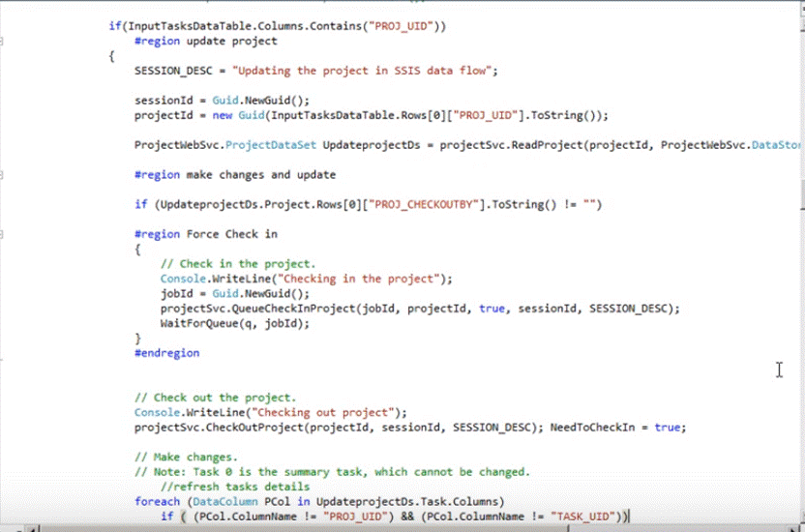This screenshot has width=805, height=532.
Task: Click "projectSvc.ReadProject" method call
Action: [511, 145]
